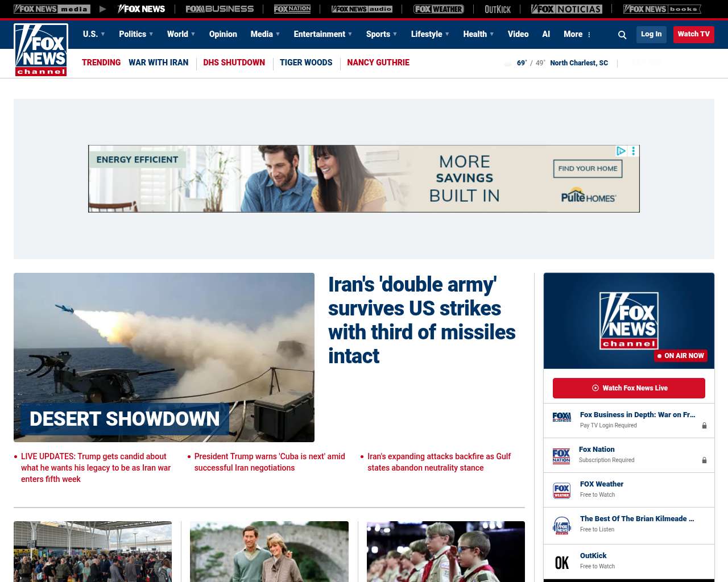
Task: Open the Desert Showdown missile launch image
Action: tap(164, 357)
